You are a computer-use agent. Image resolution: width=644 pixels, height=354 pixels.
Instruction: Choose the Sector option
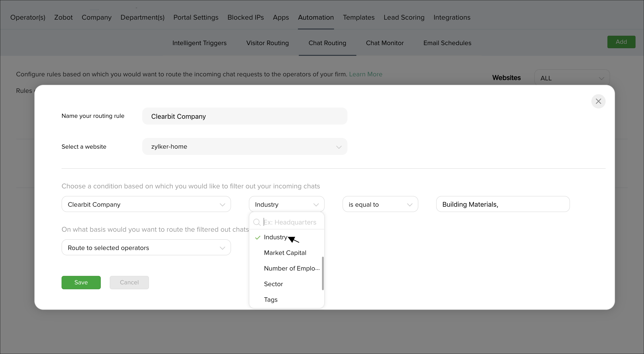point(273,284)
